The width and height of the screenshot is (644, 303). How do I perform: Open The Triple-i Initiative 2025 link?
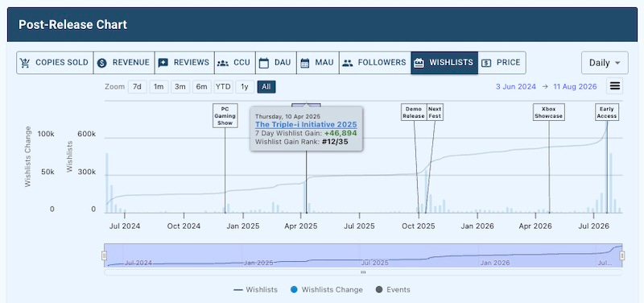point(306,125)
